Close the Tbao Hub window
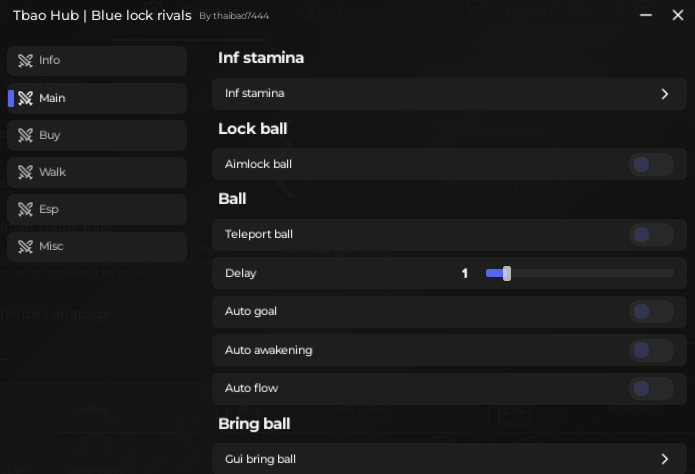 [678, 15]
